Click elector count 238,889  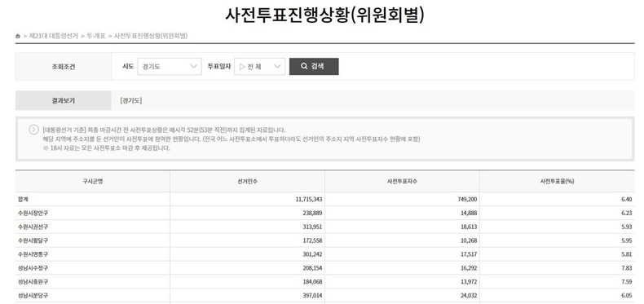pyautogui.click(x=313, y=213)
